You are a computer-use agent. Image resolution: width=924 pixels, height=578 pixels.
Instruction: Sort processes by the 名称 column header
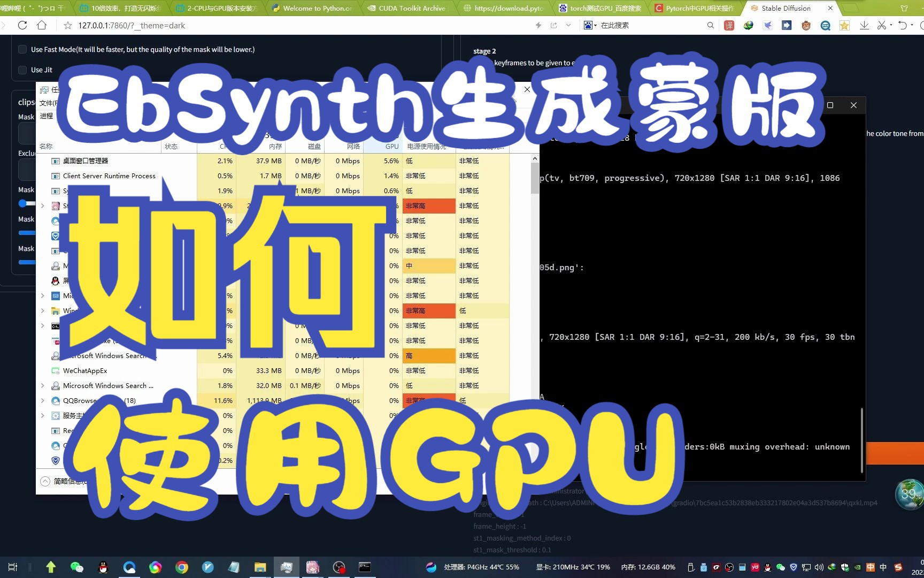pyautogui.click(x=46, y=146)
